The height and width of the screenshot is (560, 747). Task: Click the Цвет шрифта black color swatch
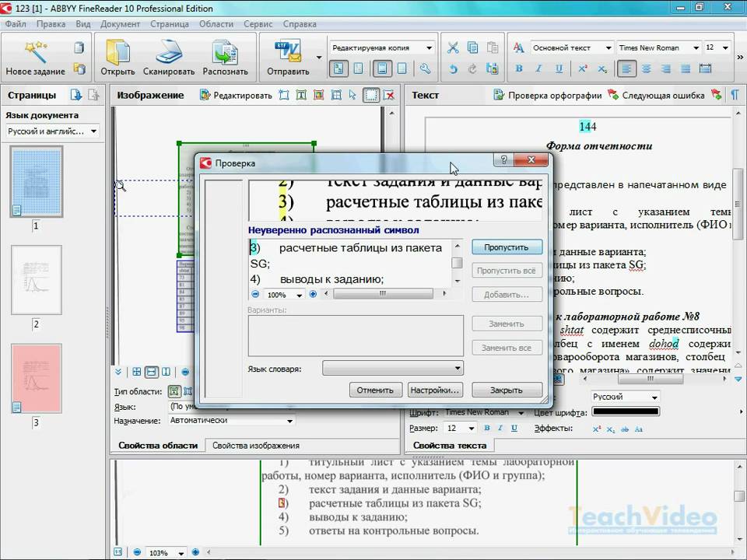[x=626, y=411]
